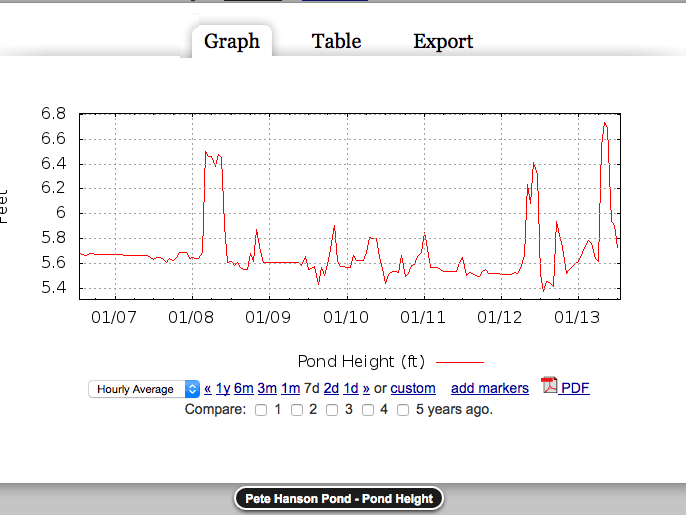Check Compare 4 years ago box
The height and width of the screenshot is (515, 686).
(x=368, y=410)
